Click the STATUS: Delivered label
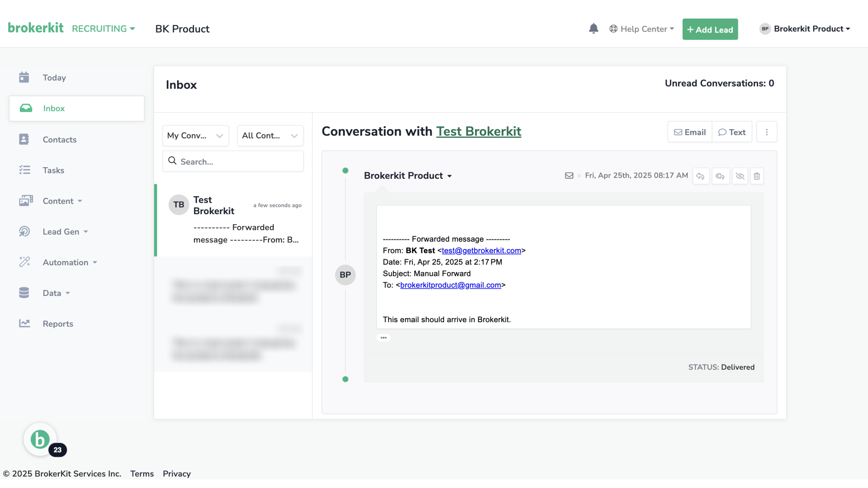This screenshot has height=488, width=868. click(721, 367)
